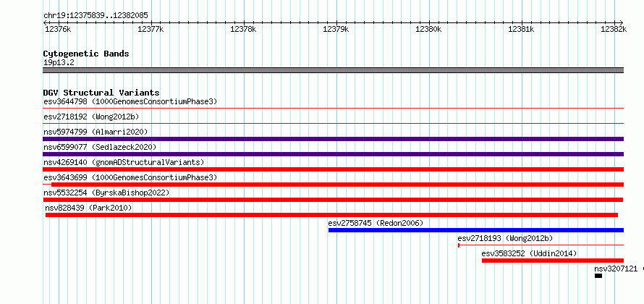Click the 12379k ruler tick label
This screenshot has height=304, width=644.
click(x=336, y=29)
